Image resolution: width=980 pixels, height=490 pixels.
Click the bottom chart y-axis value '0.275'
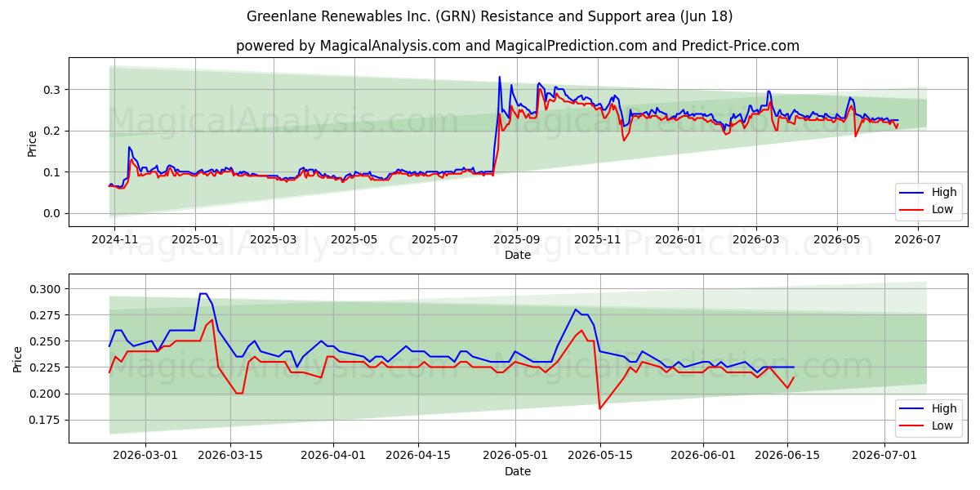46,315
